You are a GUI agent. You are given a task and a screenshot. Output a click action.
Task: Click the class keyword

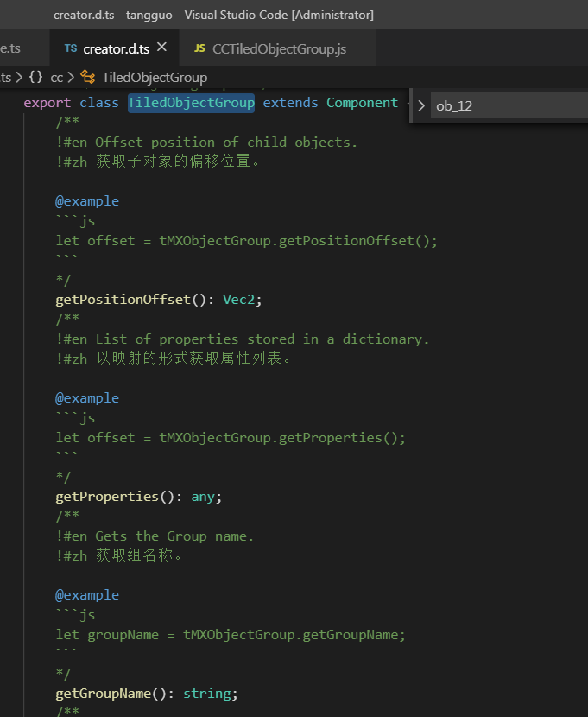[99, 103]
